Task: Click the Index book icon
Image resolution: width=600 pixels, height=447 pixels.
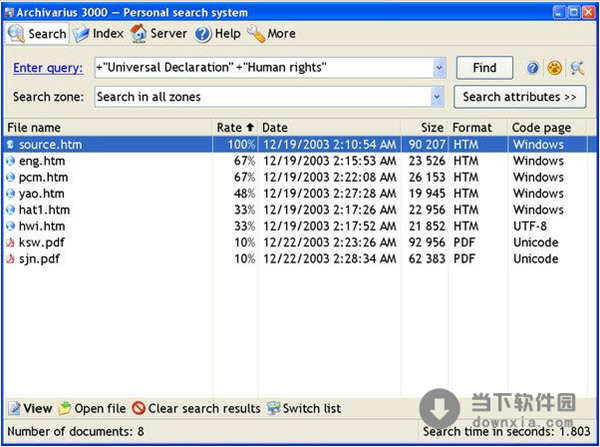Action: pyautogui.click(x=81, y=34)
